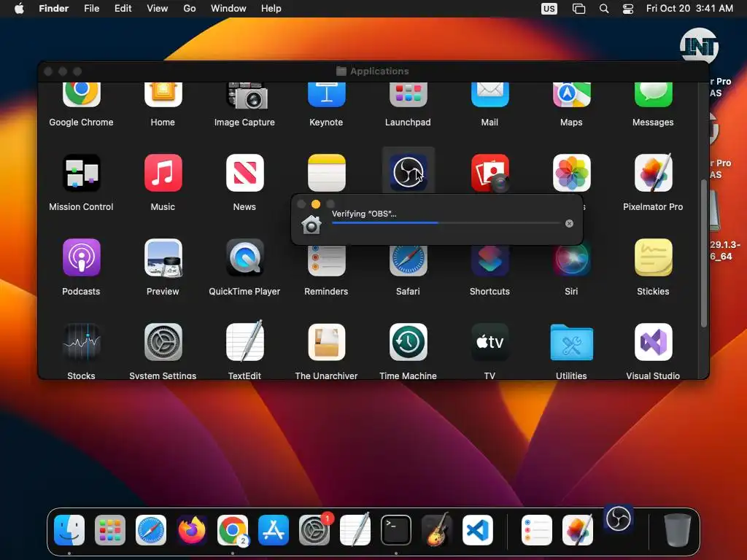
Task: Launch QuickTime Player
Action: click(x=245, y=257)
